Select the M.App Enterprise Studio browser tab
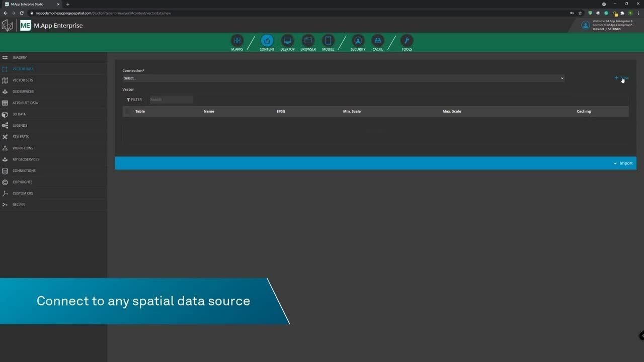Image resolution: width=644 pixels, height=362 pixels. pyautogui.click(x=32, y=4)
